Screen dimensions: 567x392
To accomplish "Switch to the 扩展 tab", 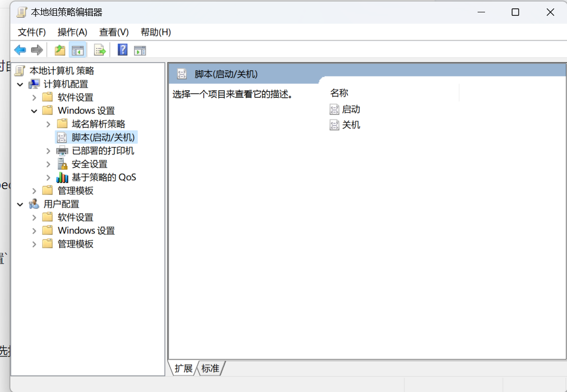I will point(183,368).
